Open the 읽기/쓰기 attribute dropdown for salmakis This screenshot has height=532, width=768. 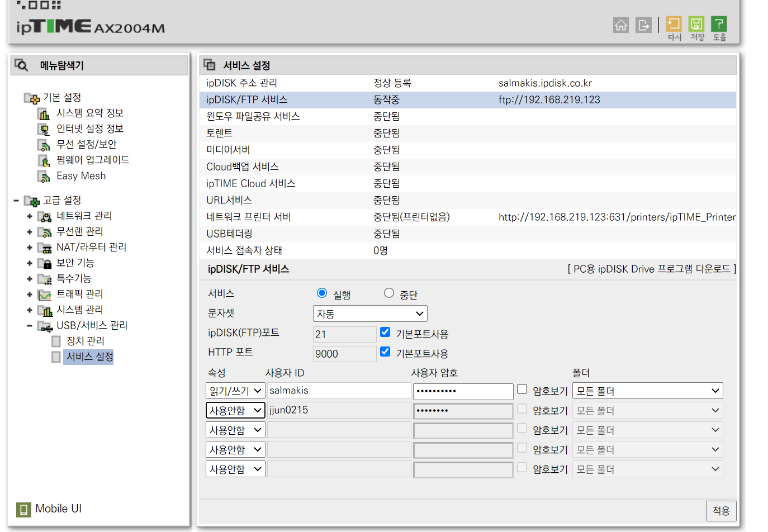[235, 391]
